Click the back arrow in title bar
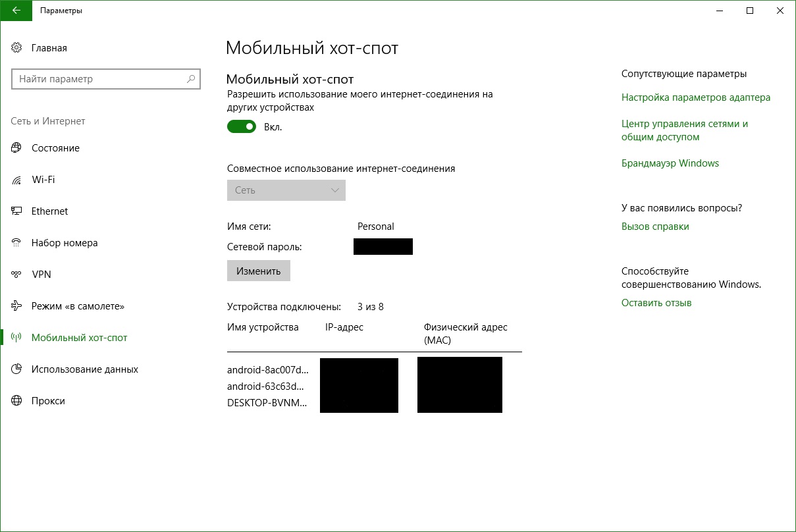Image resolution: width=796 pixels, height=532 pixels. point(16,11)
